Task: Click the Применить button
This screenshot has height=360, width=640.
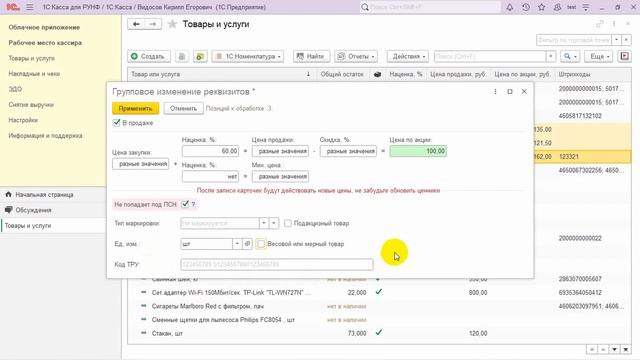Action: pyautogui.click(x=136, y=108)
